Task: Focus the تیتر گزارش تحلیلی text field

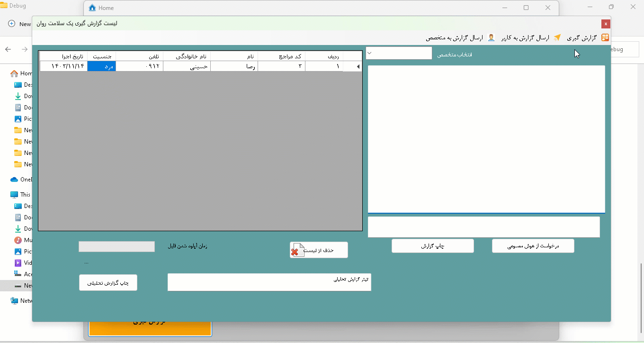Action: [269, 282]
